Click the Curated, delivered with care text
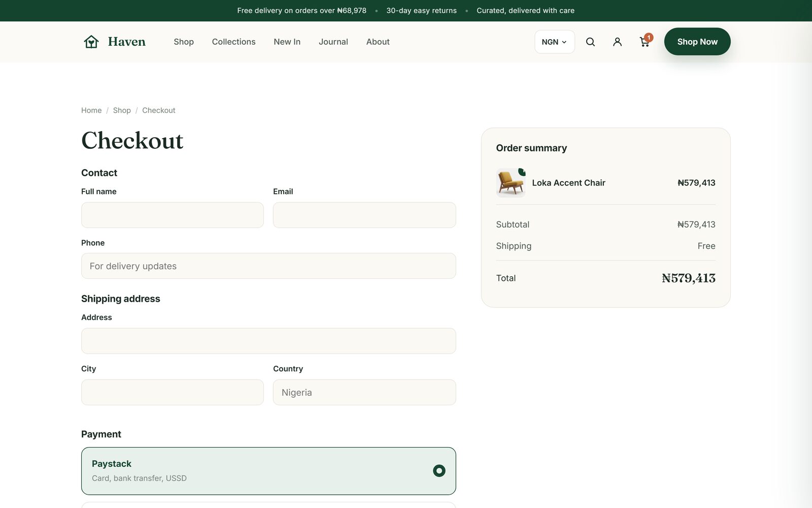 (x=525, y=11)
